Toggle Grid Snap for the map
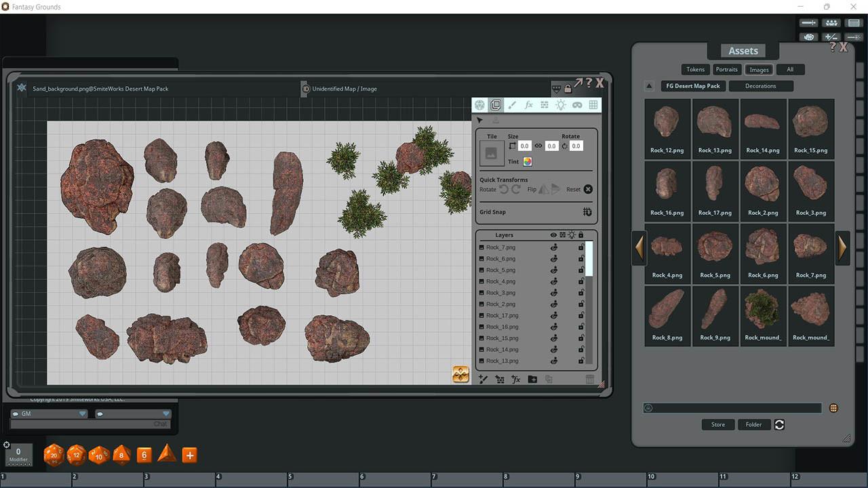This screenshot has height=488, width=868. coord(587,211)
